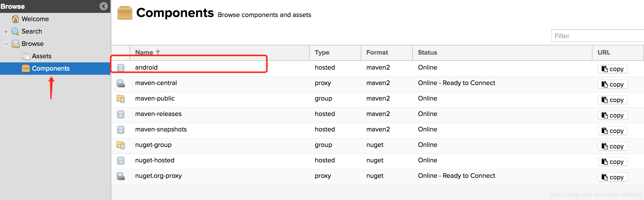Click the maven-central proxy repository icon
Screen dimensions: 644x200
coord(121,83)
